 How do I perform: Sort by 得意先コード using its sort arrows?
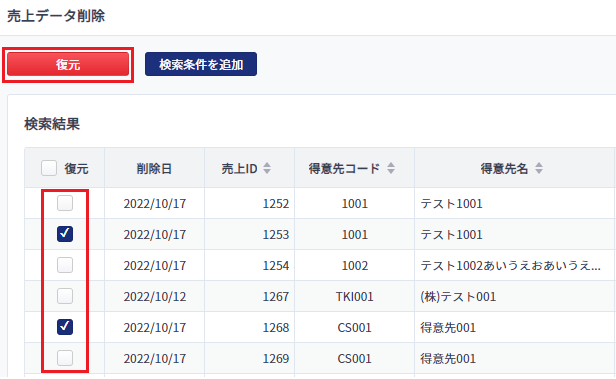click(391, 168)
